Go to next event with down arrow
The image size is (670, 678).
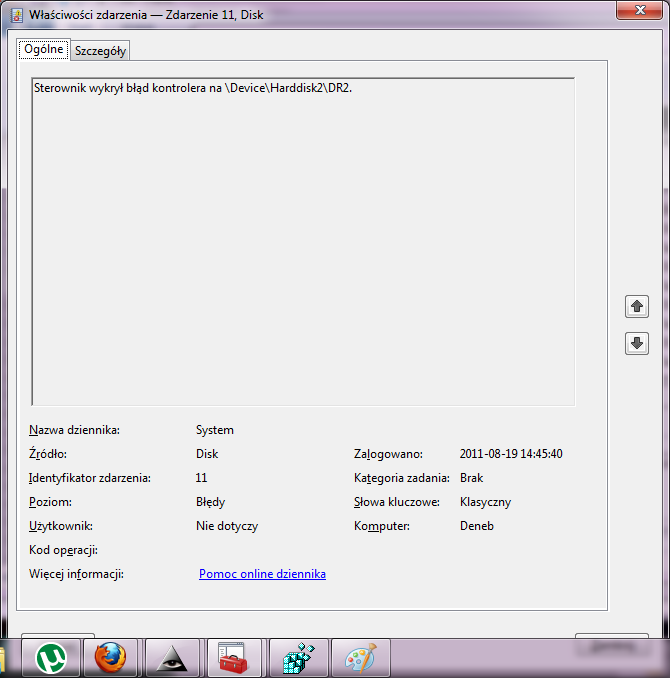pyautogui.click(x=637, y=343)
